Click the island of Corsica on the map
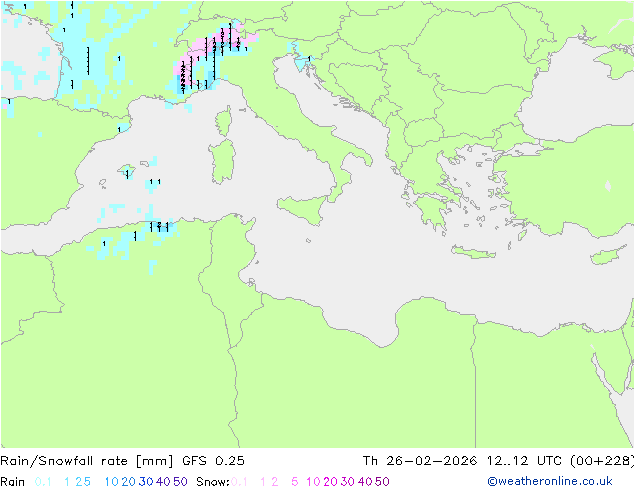This screenshot has height=490, width=634. point(224,121)
